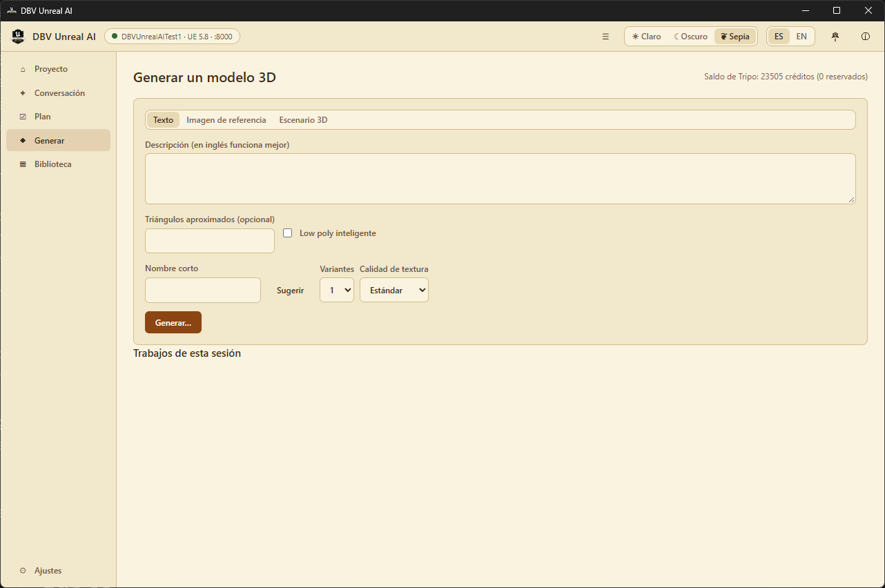Click the pin icon in header
Viewport: 885px width, 588px height.
pos(835,37)
